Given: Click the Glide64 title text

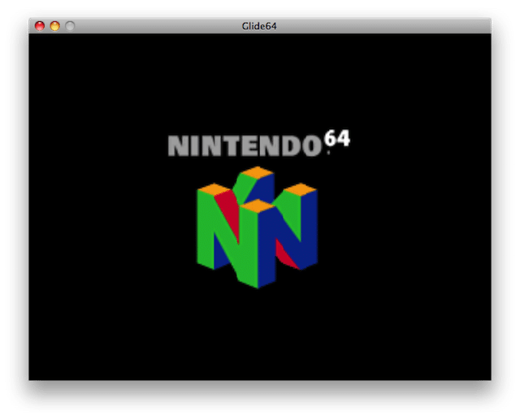Looking at the screenshot, I should pos(259,26).
